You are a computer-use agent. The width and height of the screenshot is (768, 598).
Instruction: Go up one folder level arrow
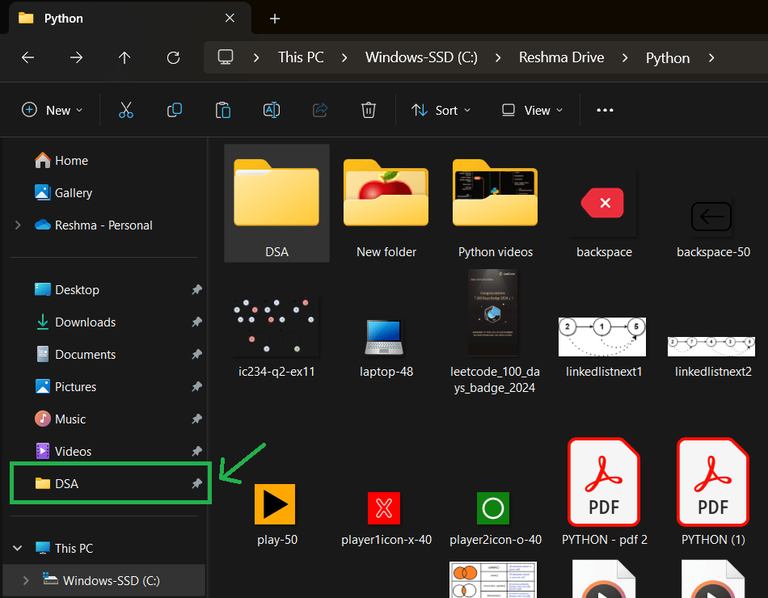tap(125, 58)
